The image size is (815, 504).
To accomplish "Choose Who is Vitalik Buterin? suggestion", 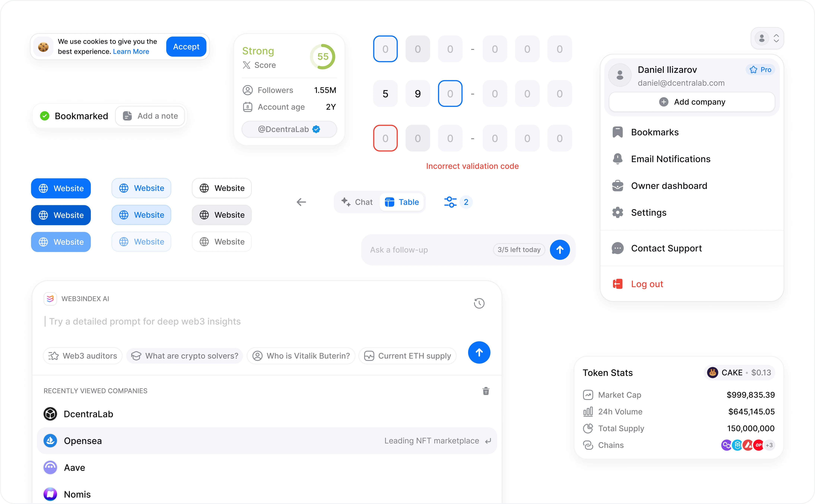I will point(301,356).
